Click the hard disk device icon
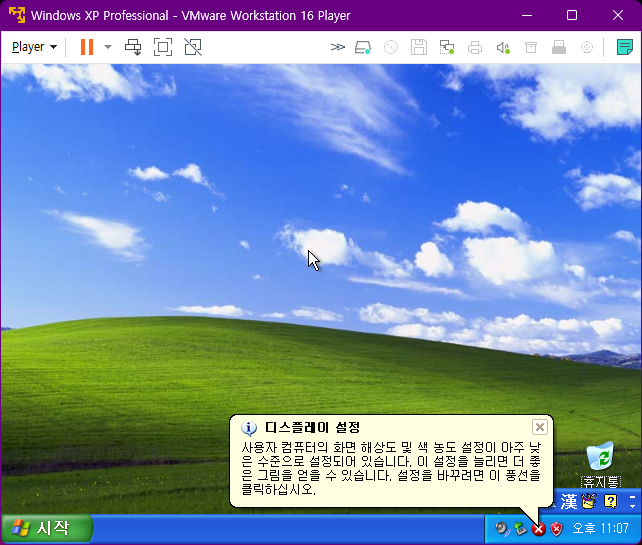 [363, 47]
